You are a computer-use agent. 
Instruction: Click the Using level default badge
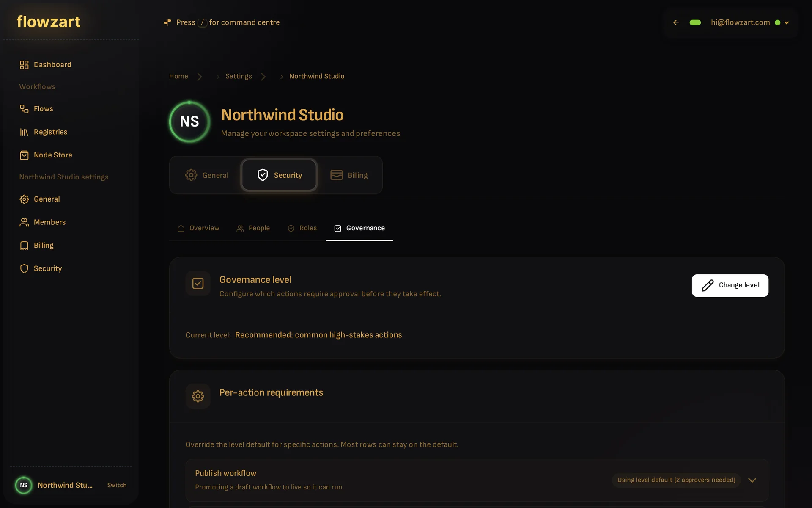click(x=676, y=480)
